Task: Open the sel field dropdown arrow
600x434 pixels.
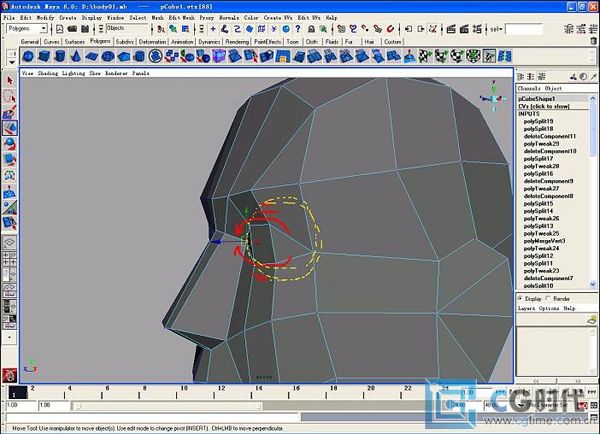Action: pyautogui.click(x=501, y=29)
